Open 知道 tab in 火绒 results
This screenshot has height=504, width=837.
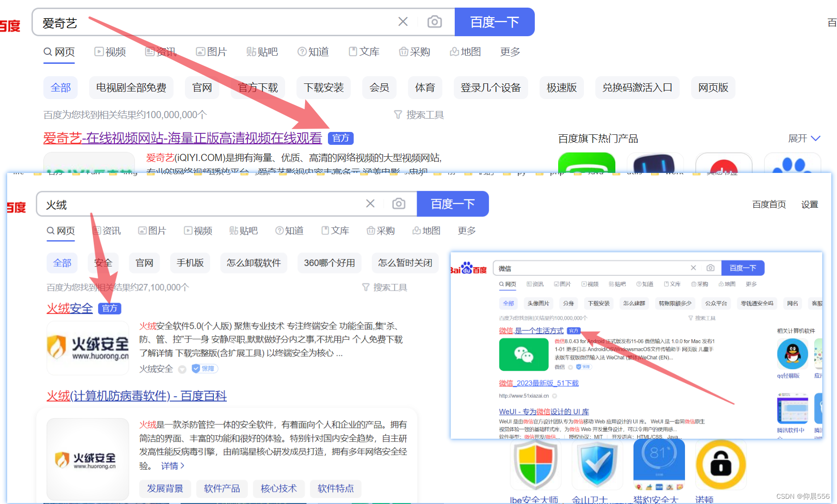(x=289, y=231)
